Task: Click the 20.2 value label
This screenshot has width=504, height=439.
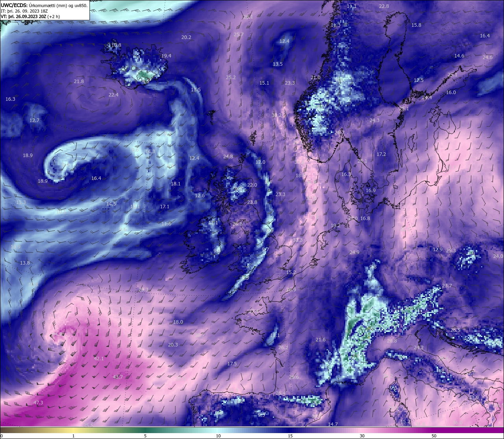Action: [x=186, y=37]
